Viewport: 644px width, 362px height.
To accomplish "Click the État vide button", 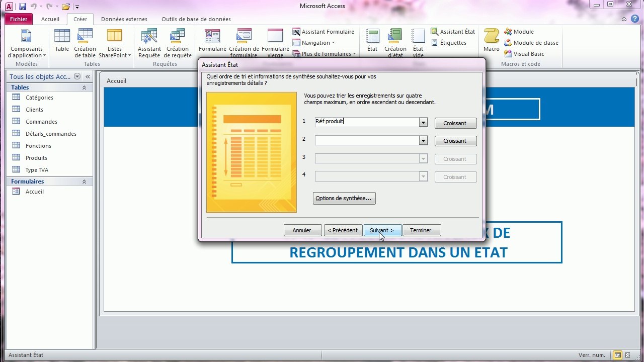I will 418,44.
